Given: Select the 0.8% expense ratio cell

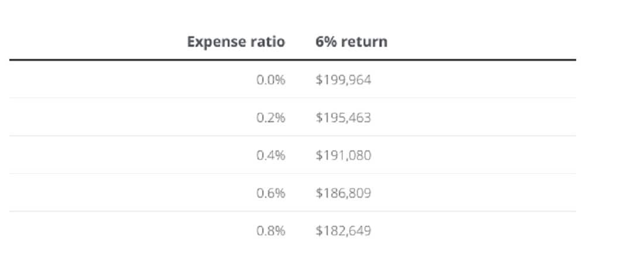Looking at the screenshot, I should 270,231.
